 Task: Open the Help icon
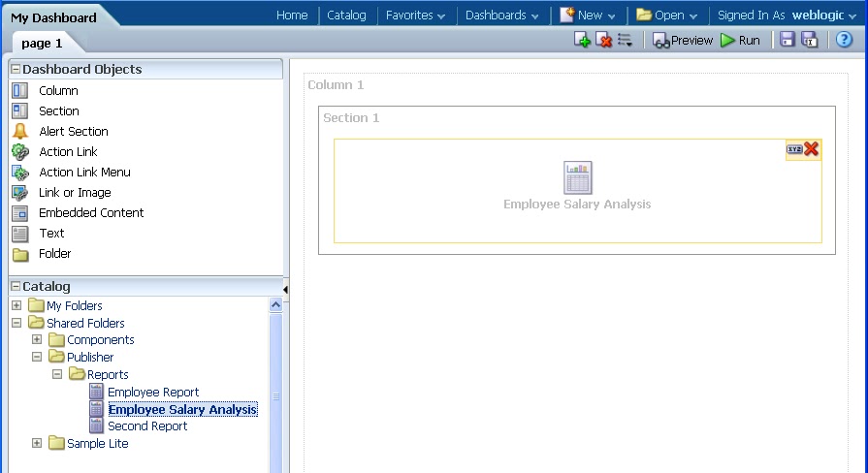click(844, 40)
